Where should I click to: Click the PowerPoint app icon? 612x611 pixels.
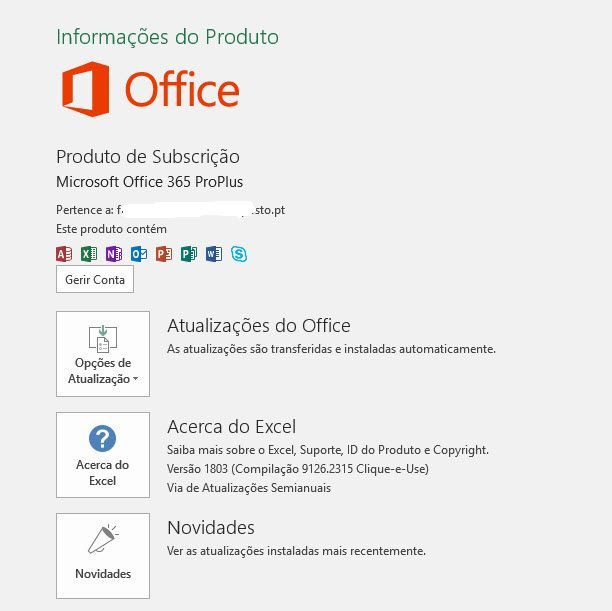[164, 254]
